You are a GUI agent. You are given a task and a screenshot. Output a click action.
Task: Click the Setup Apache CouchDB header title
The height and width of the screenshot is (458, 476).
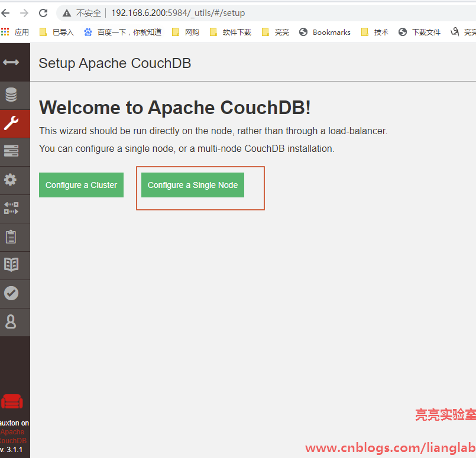pos(115,63)
